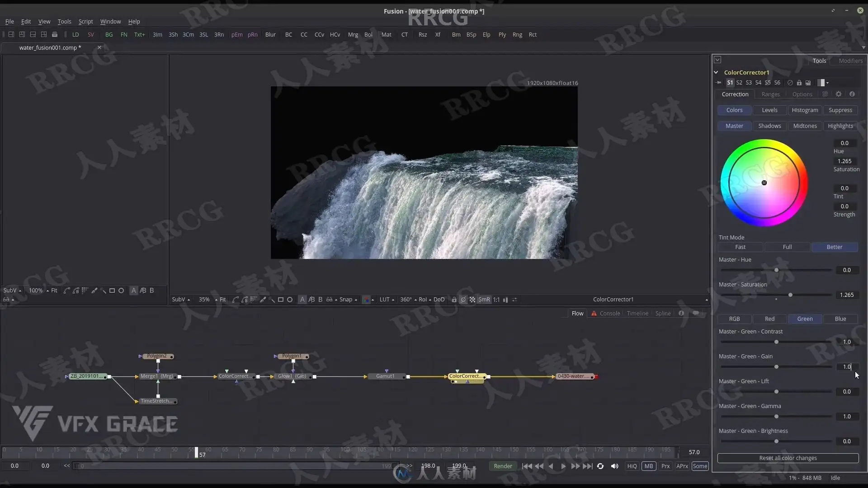Toggle Auto Proxy (APrx) mode
868x488 pixels.
(682, 466)
